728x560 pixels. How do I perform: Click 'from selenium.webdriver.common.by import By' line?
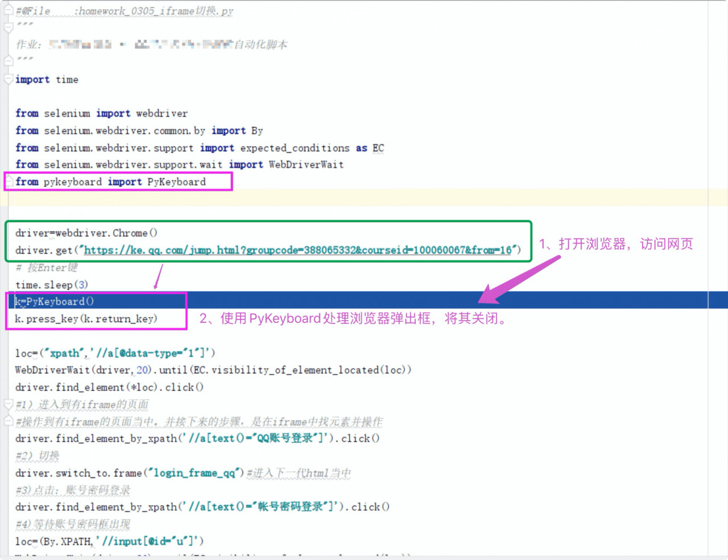click(x=139, y=131)
